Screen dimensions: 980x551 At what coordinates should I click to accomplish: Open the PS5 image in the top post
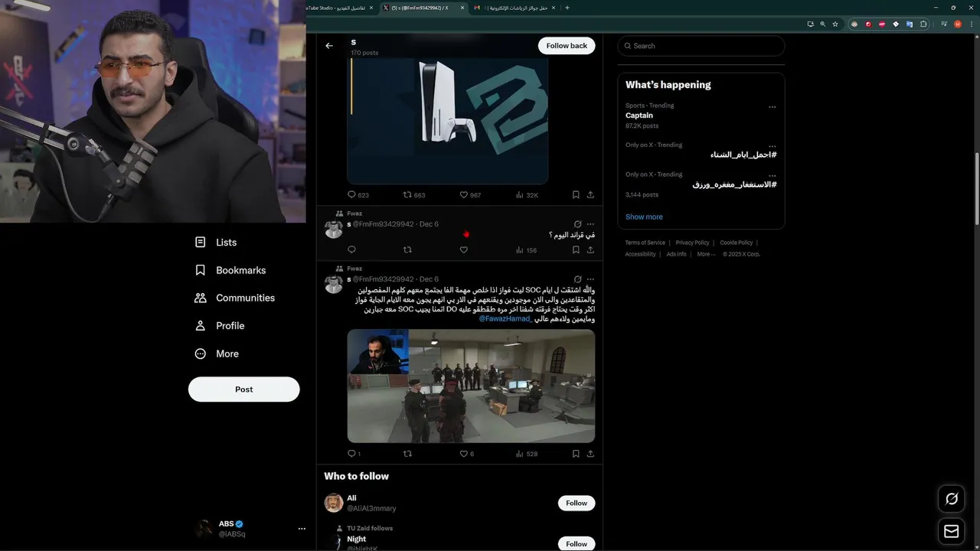[x=448, y=121]
